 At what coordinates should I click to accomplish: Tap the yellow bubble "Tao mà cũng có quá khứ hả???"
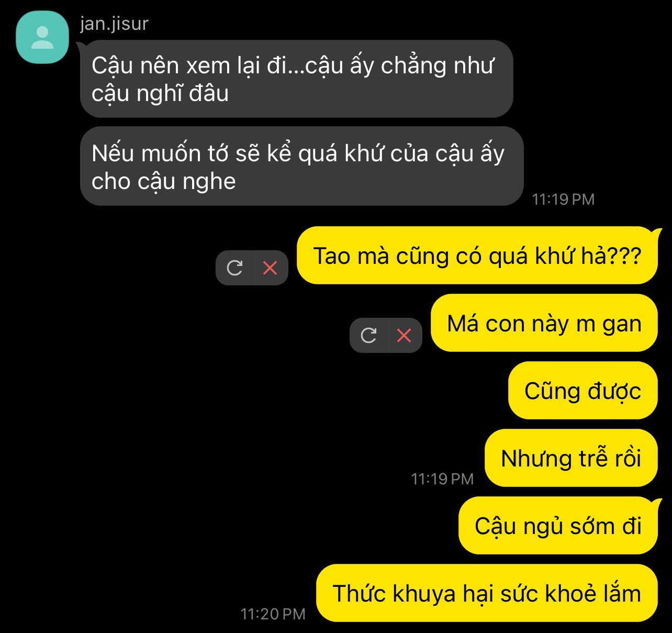(477, 256)
